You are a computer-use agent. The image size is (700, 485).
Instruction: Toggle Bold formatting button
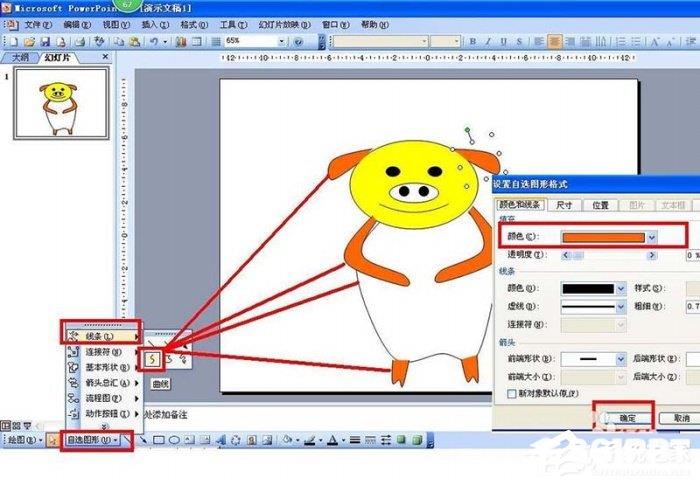coord(473,42)
